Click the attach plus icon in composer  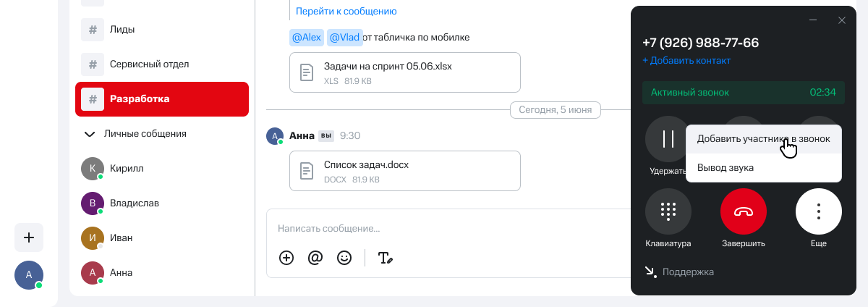pos(286,257)
